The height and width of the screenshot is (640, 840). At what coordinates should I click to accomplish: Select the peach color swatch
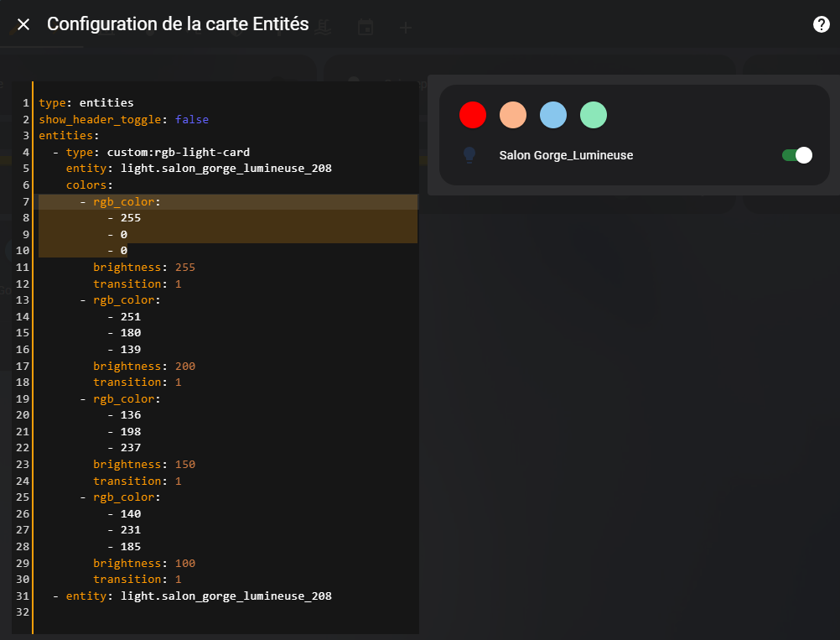point(512,115)
